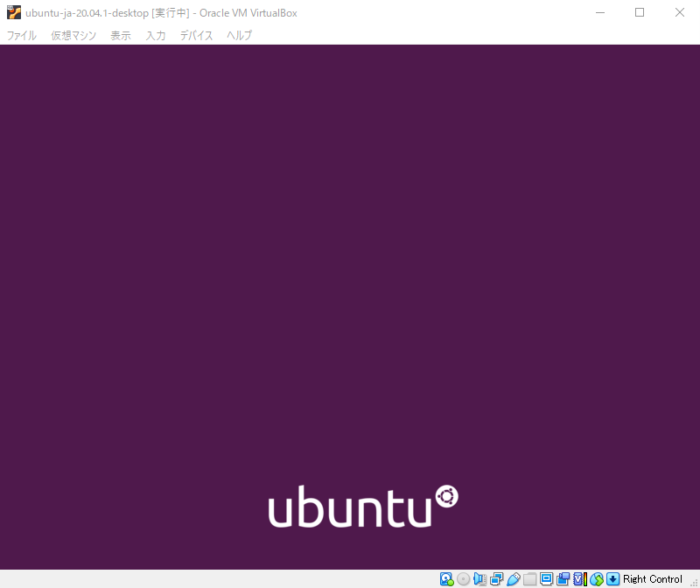Click the keyboard capture arrow icon
This screenshot has height=588, width=700.
pos(613,579)
